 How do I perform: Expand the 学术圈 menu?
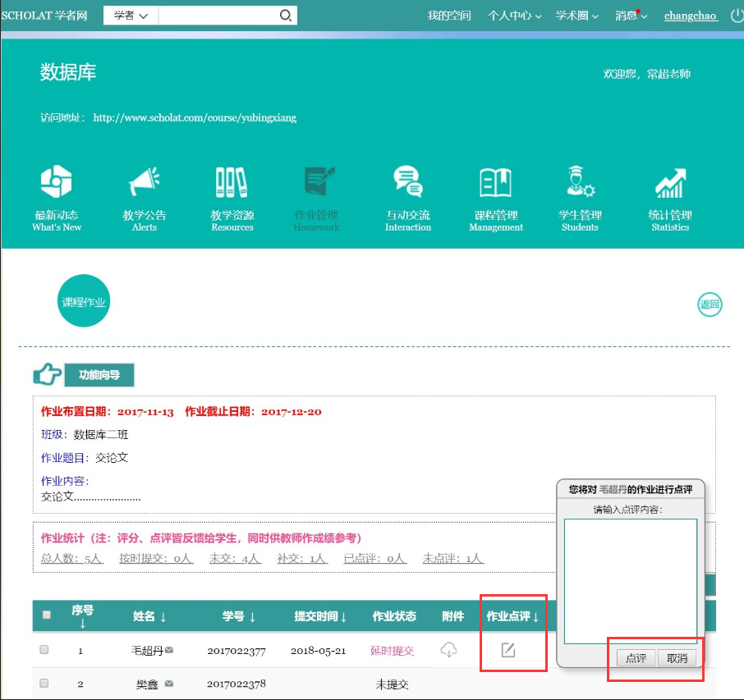point(576,16)
